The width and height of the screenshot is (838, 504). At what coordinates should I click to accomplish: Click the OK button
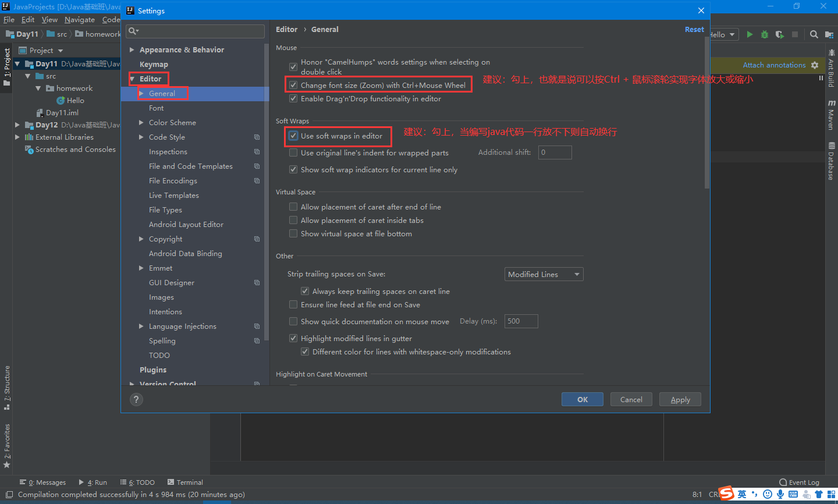point(583,399)
